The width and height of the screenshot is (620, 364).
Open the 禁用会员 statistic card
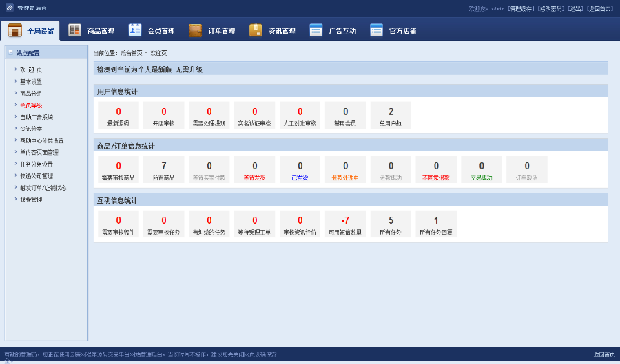(x=346, y=115)
